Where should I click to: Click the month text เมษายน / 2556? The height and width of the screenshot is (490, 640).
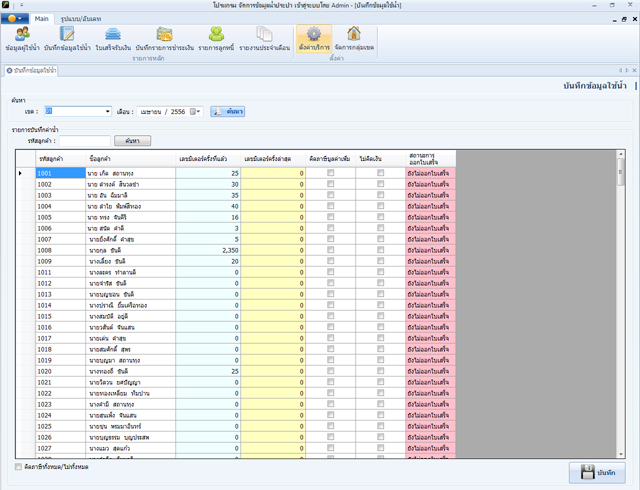point(162,111)
